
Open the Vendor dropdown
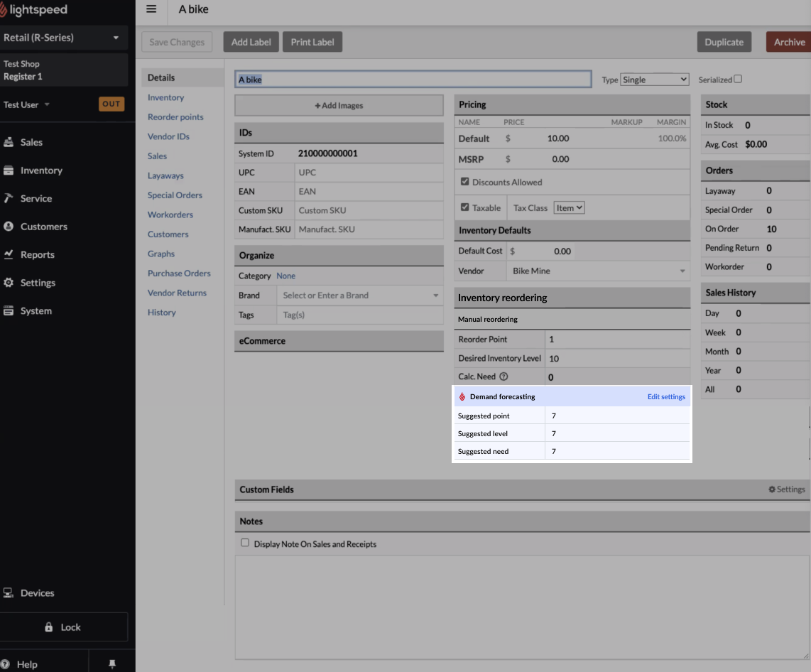click(x=598, y=271)
